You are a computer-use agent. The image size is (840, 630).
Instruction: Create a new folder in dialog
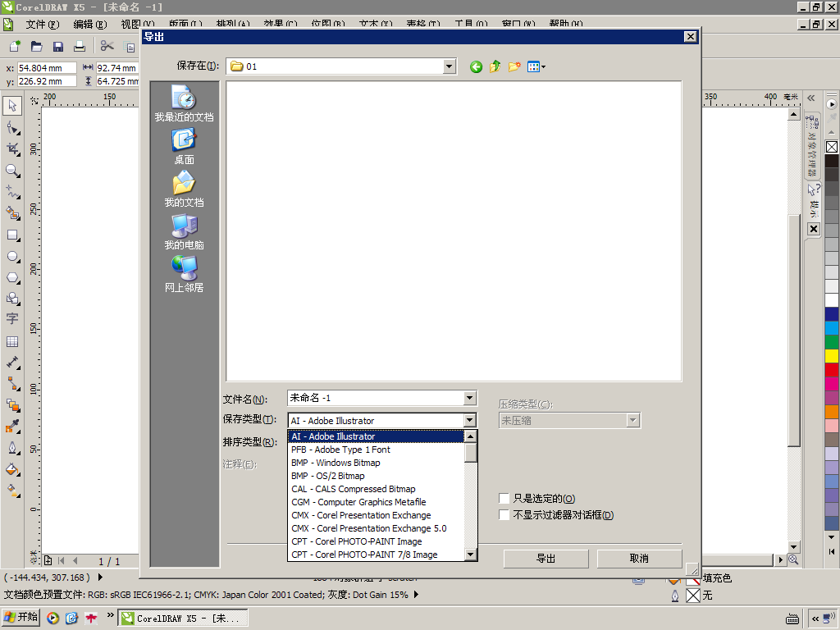(514, 67)
